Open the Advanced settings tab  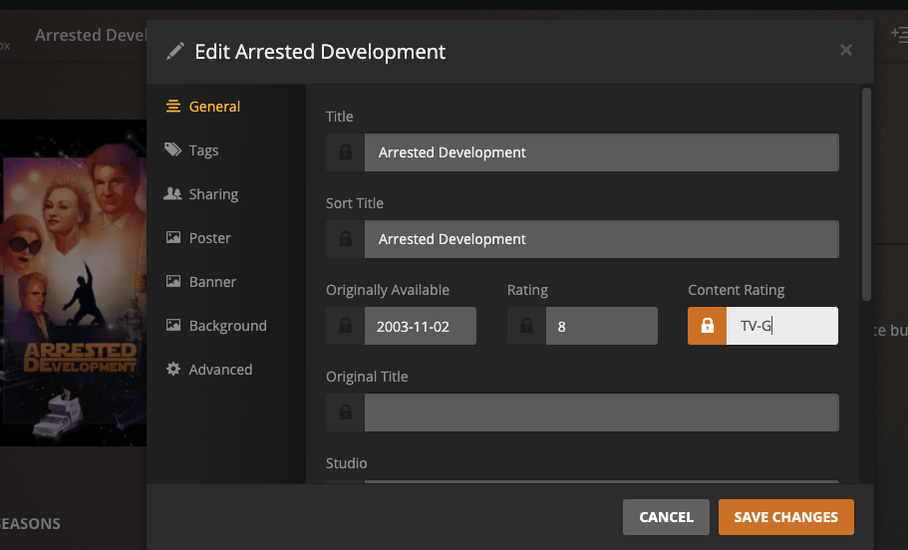pos(220,370)
